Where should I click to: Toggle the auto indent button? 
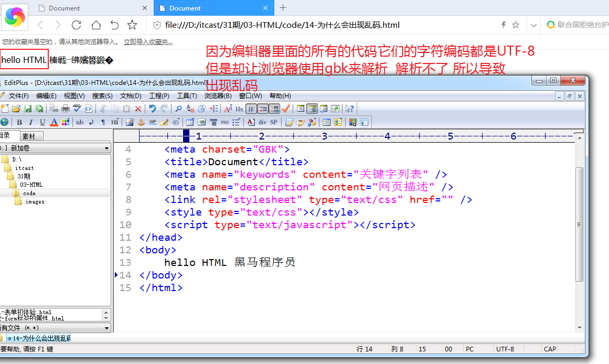tap(263, 109)
